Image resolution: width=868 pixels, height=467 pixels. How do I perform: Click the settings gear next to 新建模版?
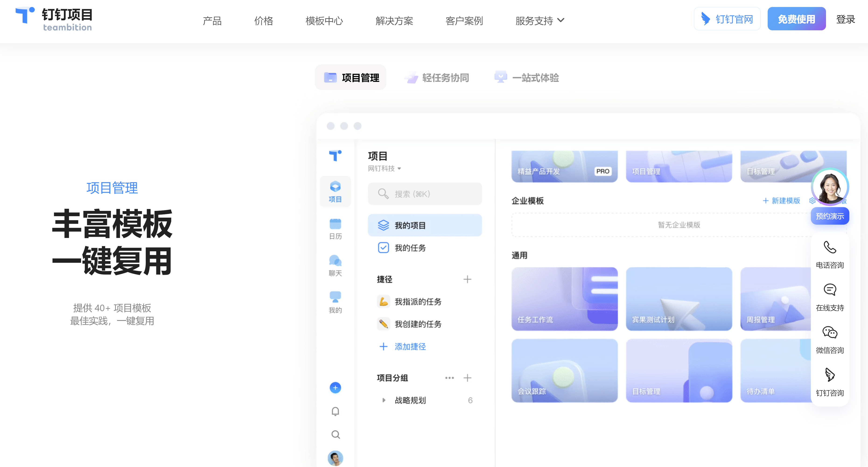(x=812, y=201)
